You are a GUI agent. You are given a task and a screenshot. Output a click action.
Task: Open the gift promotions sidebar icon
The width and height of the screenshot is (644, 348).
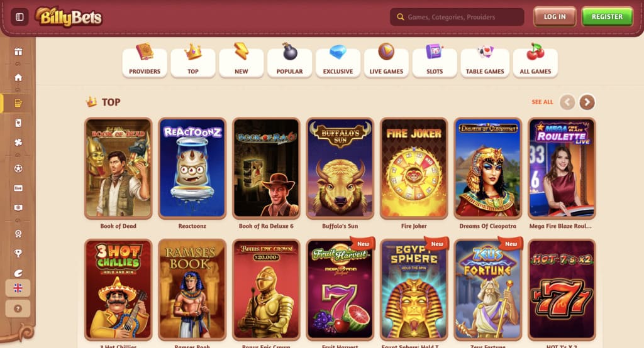click(18, 52)
